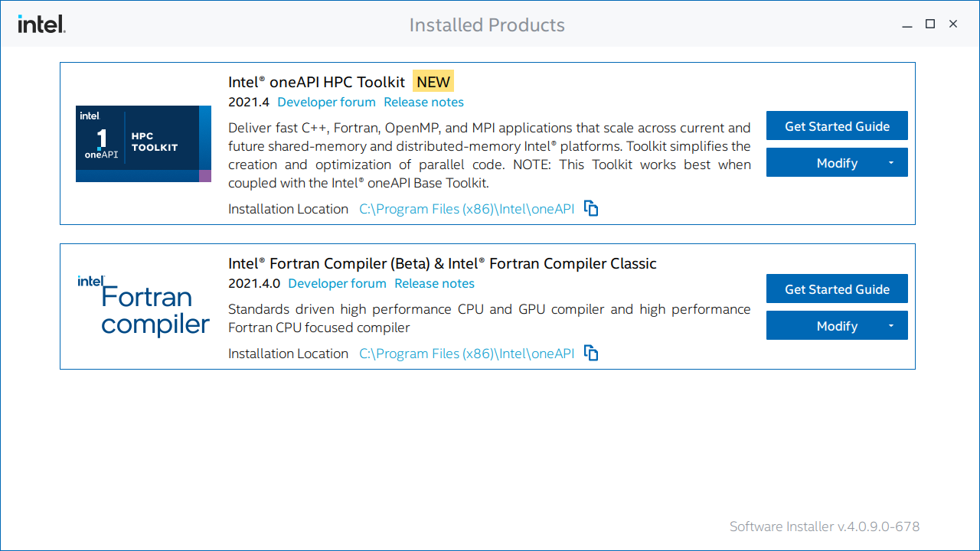Click the oneAPI HPC Toolkit product image
The image size is (980, 551).
pos(143,143)
